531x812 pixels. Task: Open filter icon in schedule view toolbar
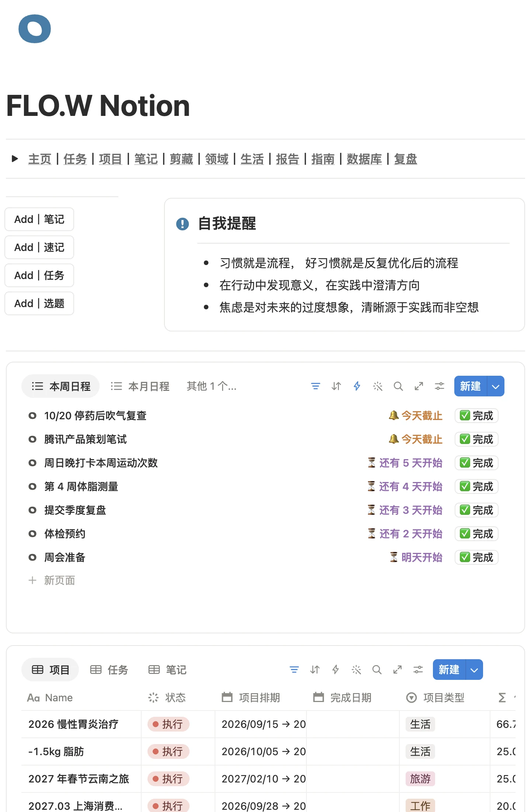(315, 386)
